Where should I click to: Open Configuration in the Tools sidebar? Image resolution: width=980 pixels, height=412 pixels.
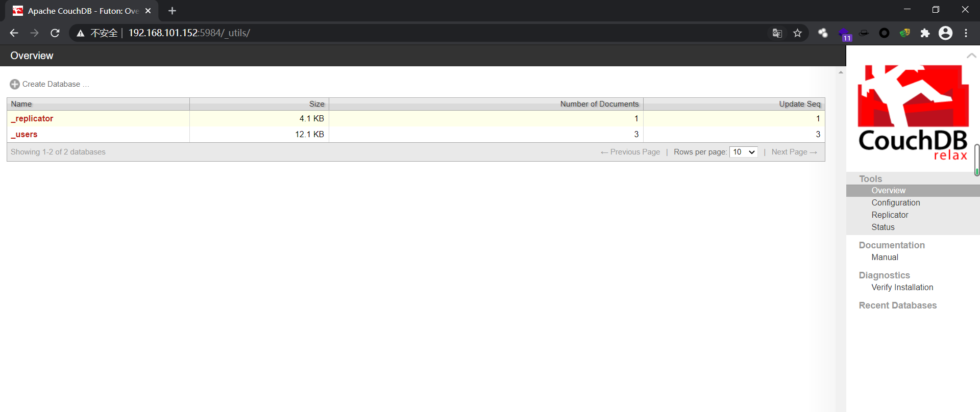tap(896, 203)
